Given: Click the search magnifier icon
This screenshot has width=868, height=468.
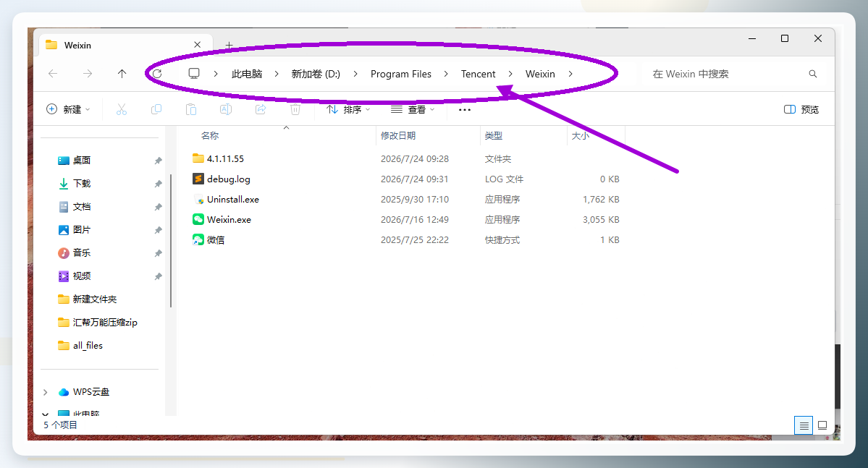Looking at the screenshot, I should (813, 74).
